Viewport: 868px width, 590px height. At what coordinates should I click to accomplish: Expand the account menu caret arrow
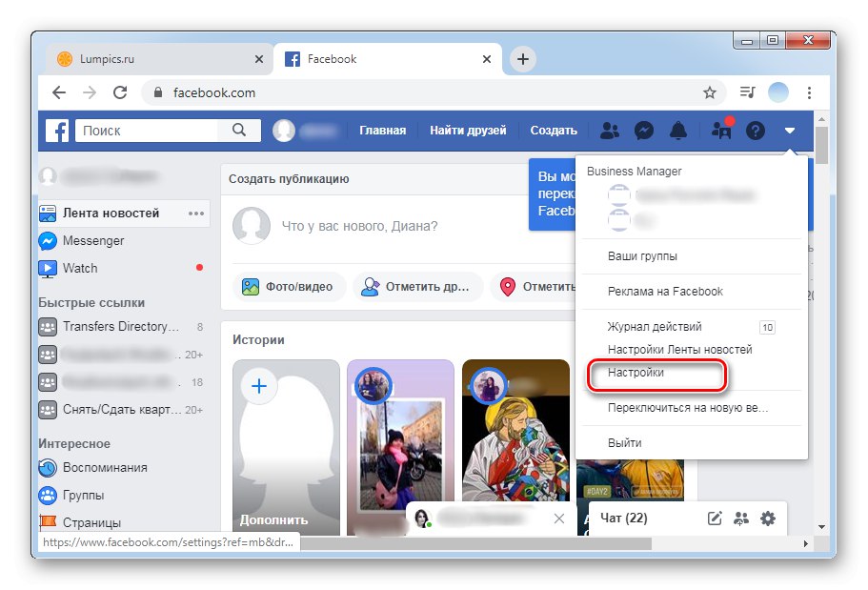pos(791,130)
